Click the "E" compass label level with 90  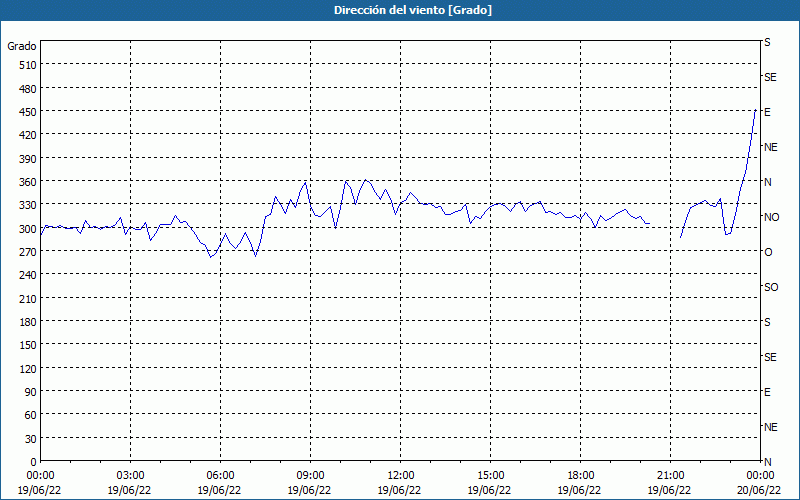coord(767,392)
